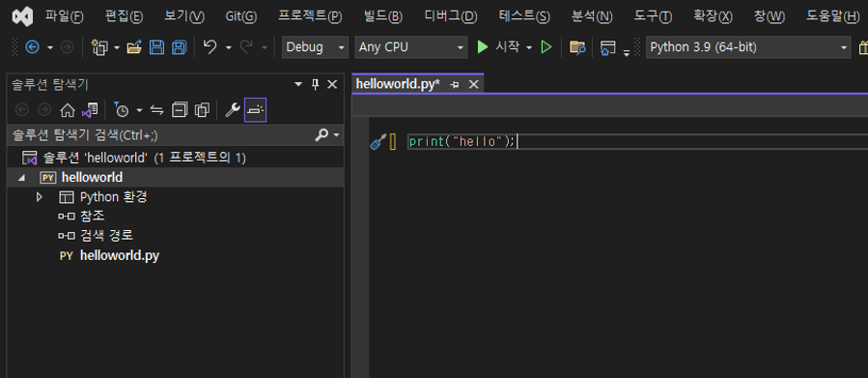Viewport: 868px width, 378px height.
Task: Open the Git(G) menu
Action: coord(240,16)
